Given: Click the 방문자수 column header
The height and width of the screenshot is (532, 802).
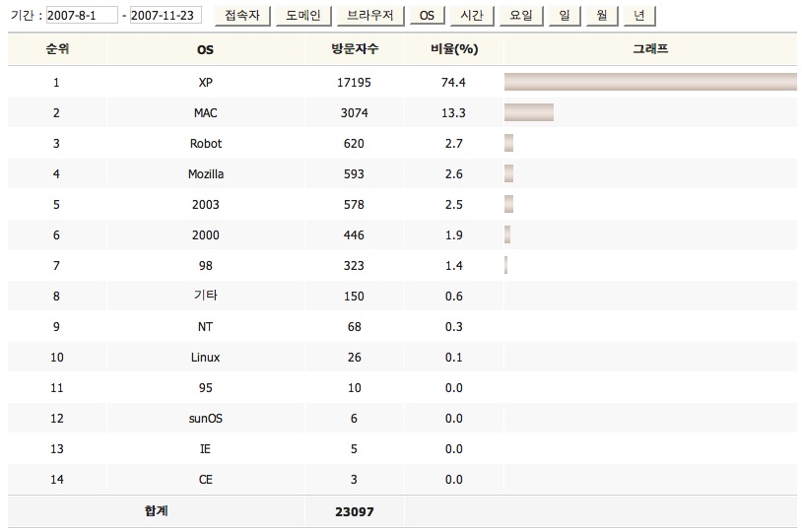Looking at the screenshot, I should (355, 49).
